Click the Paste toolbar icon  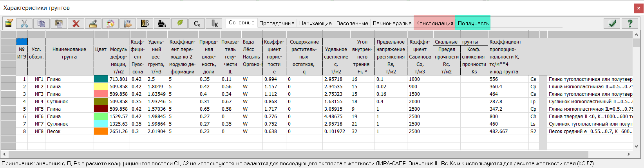point(58,24)
